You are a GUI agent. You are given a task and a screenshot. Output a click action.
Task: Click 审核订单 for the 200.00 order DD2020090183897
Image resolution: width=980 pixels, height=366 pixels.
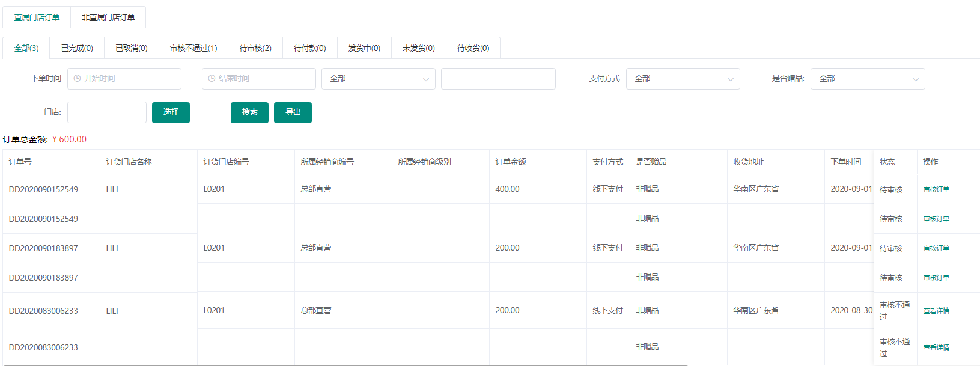936,248
